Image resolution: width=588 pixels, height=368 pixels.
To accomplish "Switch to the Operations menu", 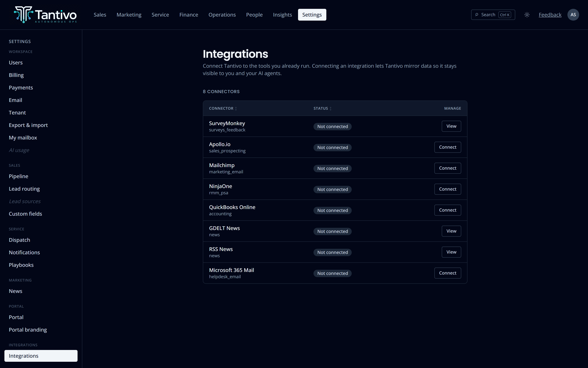I will (222, 15).
